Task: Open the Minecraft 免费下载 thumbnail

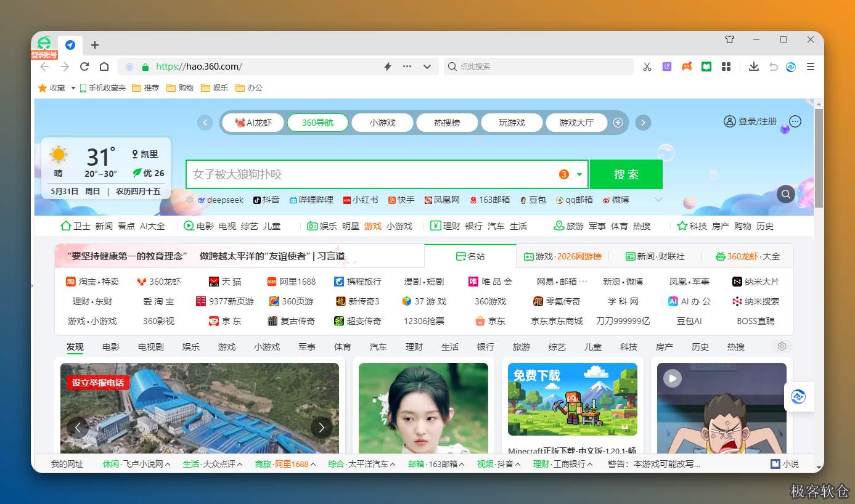Action: (573, 399)
